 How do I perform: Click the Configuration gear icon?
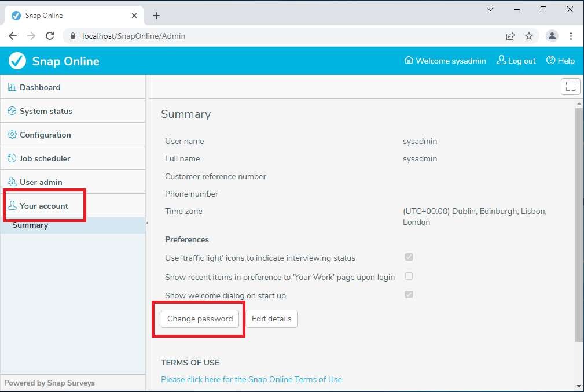[12, 135]
